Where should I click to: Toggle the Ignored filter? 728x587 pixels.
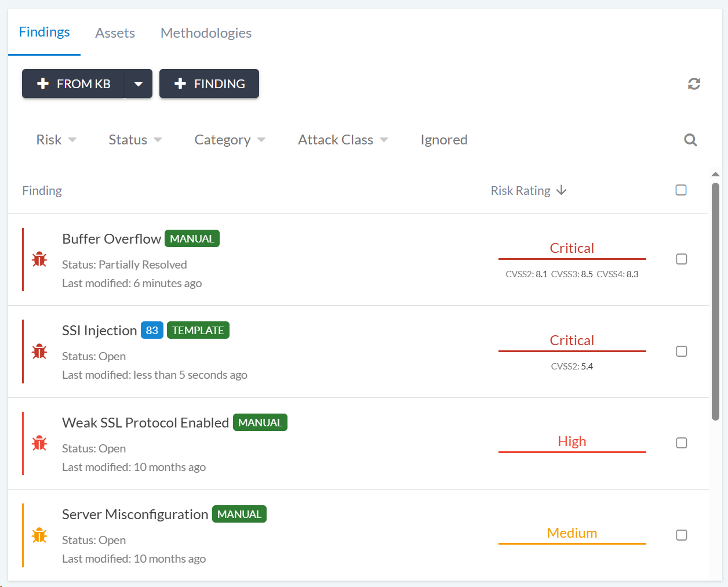pos(443,140)
